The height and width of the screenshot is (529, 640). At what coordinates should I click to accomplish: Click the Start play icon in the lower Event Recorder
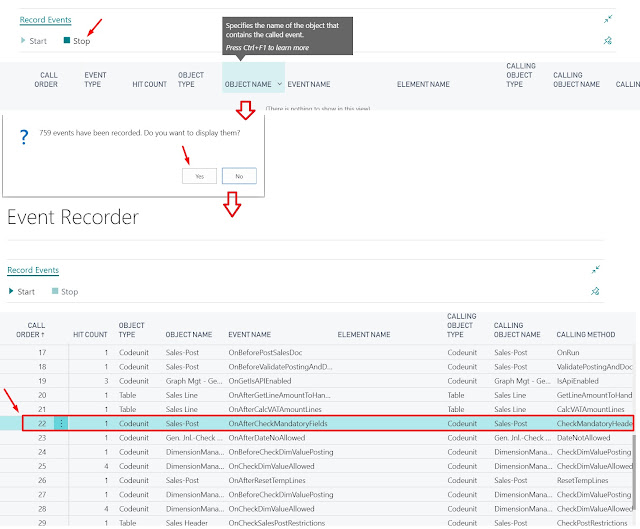click(11, 291)
